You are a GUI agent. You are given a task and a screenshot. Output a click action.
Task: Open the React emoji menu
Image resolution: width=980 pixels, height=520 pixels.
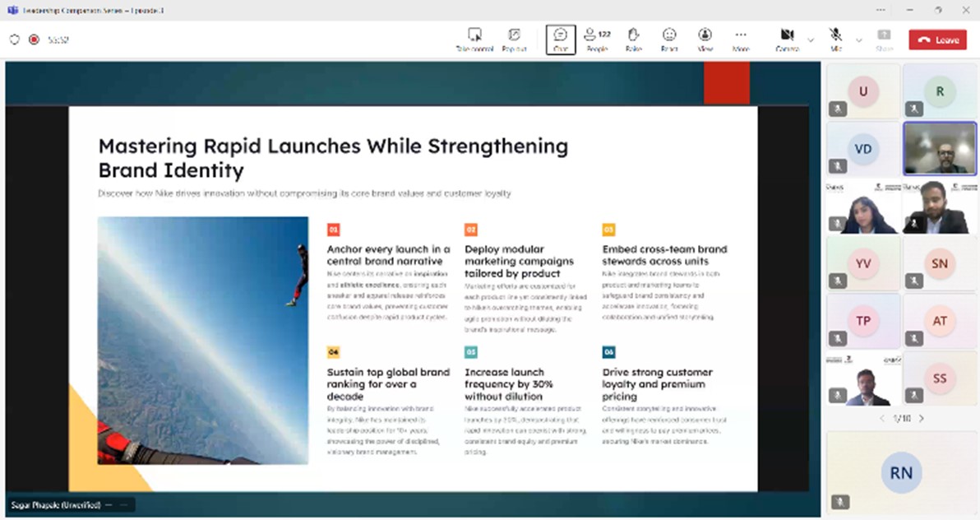click(x=669, y=40)
